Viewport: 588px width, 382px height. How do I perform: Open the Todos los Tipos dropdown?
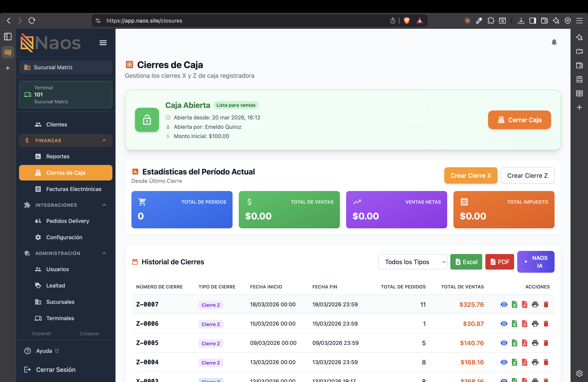coord(413,262)
